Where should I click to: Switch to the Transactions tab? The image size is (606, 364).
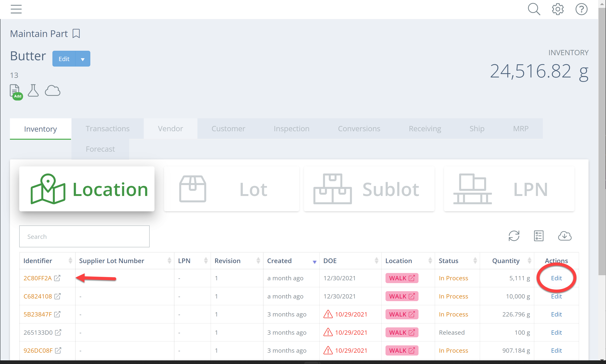107,129
